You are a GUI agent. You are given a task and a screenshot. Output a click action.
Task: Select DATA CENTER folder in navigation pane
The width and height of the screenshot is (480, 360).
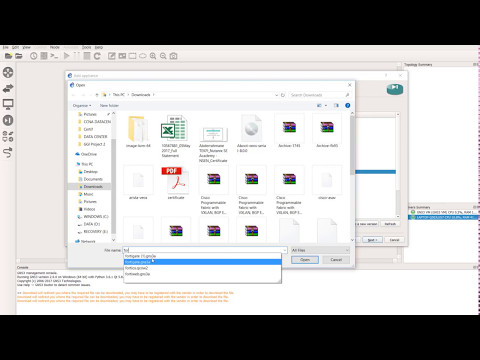(x=95, y=137)
